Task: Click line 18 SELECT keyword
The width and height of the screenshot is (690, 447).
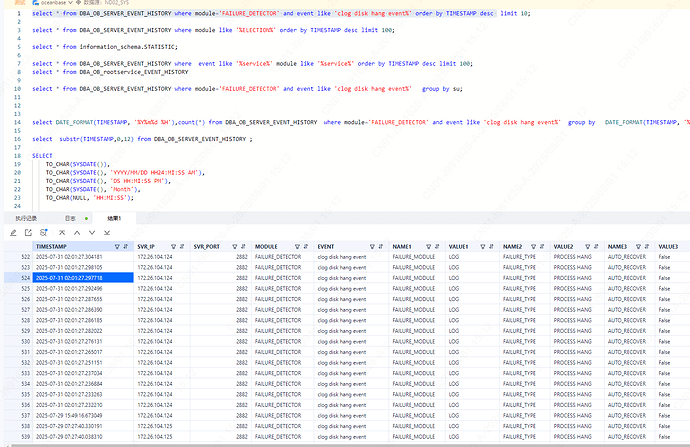Action: (42, 156)
